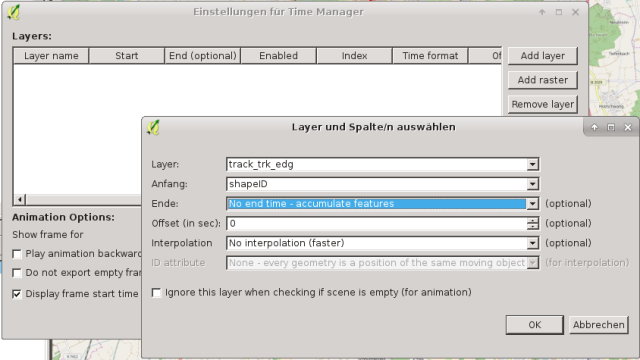
Task: Open the Layer dropdown showing track_trk_edg
Action: 532,164
